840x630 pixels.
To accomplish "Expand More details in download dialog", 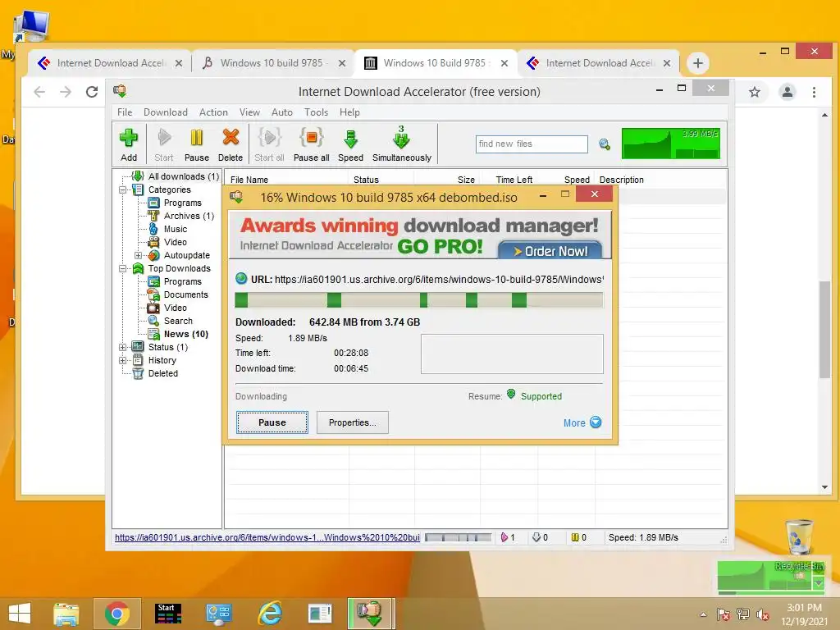I will click(582, 422).
